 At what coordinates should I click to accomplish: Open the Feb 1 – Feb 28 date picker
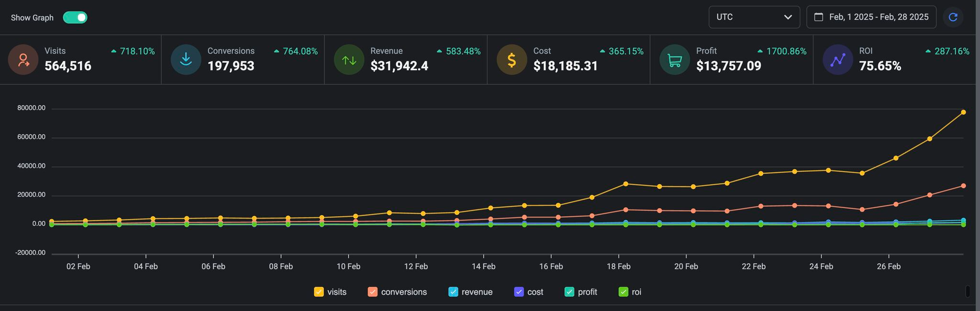click(878, 17)
